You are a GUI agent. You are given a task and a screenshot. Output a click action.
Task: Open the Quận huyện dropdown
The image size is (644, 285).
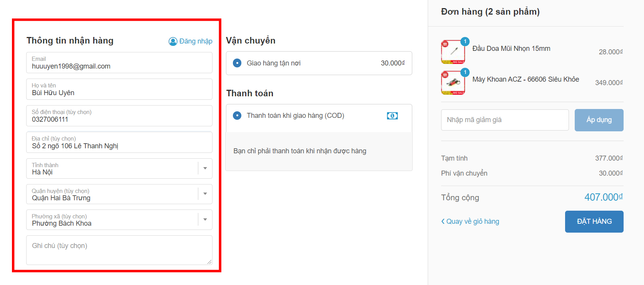(x=205, y=194)
